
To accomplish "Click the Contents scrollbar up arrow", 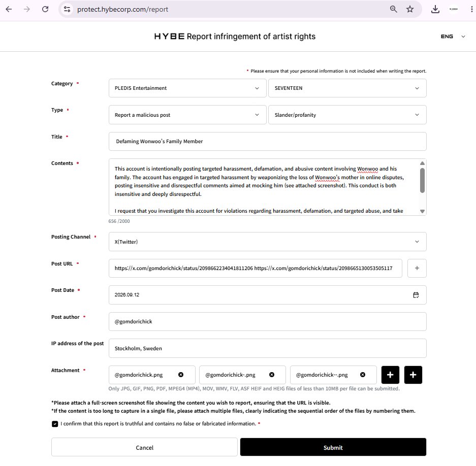I will click(422, 163).
